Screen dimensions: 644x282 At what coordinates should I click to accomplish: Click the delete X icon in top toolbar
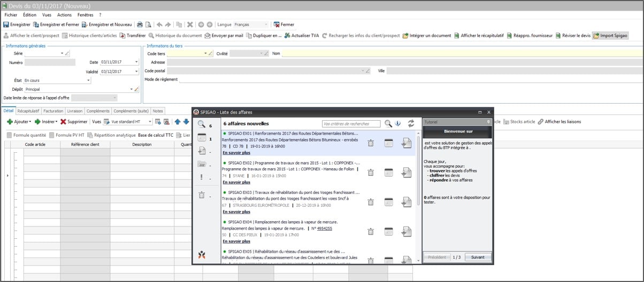(190, 25)
